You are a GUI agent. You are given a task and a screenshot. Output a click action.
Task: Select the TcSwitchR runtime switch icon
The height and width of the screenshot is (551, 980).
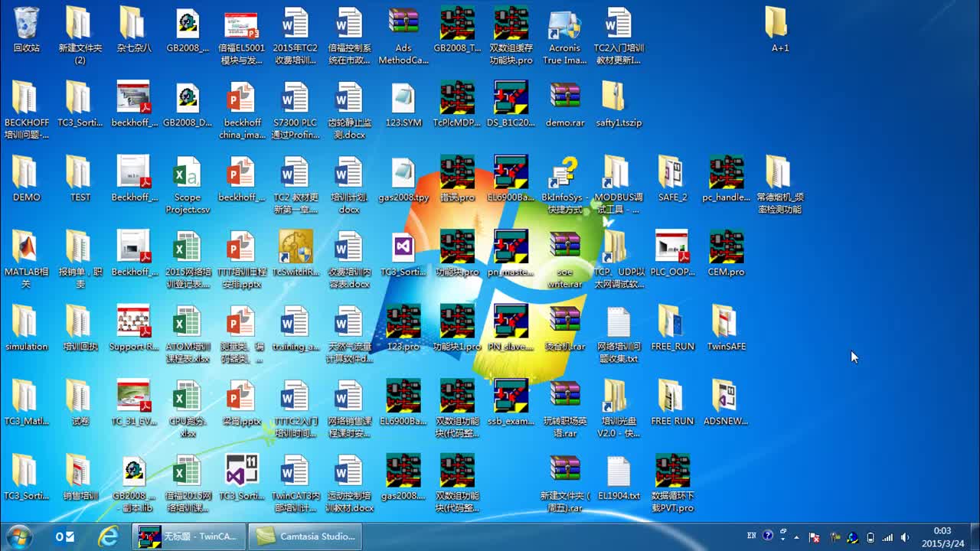click(x=296, y=254)
